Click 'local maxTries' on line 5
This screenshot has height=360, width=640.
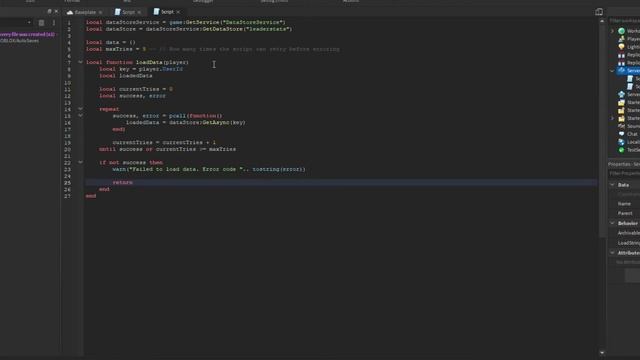109,49
